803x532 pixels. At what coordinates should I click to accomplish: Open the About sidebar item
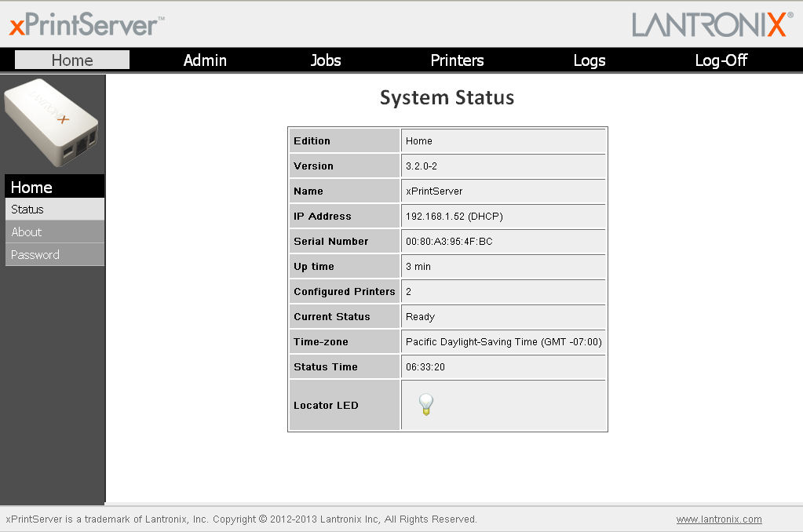point(55,232)
